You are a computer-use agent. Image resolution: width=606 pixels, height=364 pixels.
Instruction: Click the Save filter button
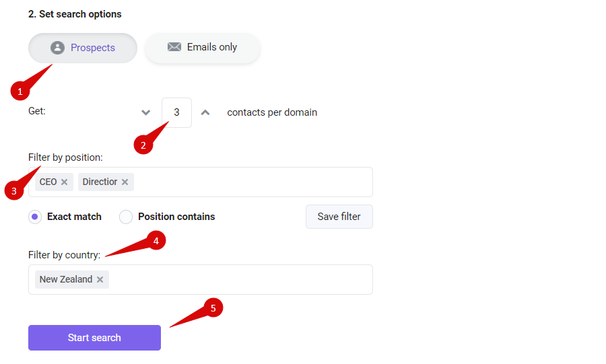(339, 217)
